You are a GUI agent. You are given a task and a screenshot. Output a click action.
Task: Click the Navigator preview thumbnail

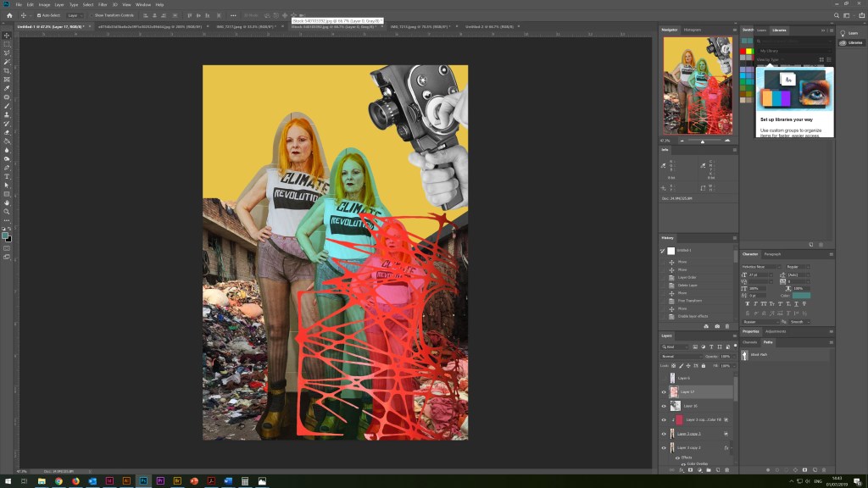[698, 86]
